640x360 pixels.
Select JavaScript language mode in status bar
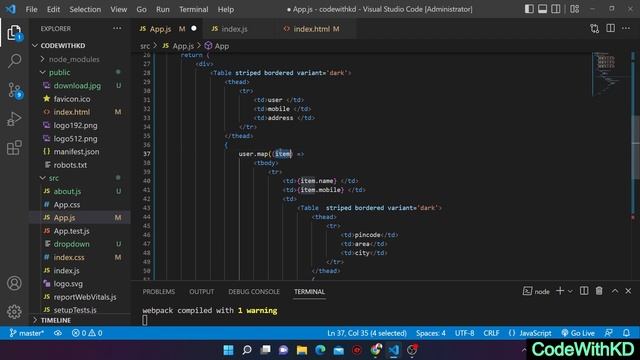pos(535,333)
